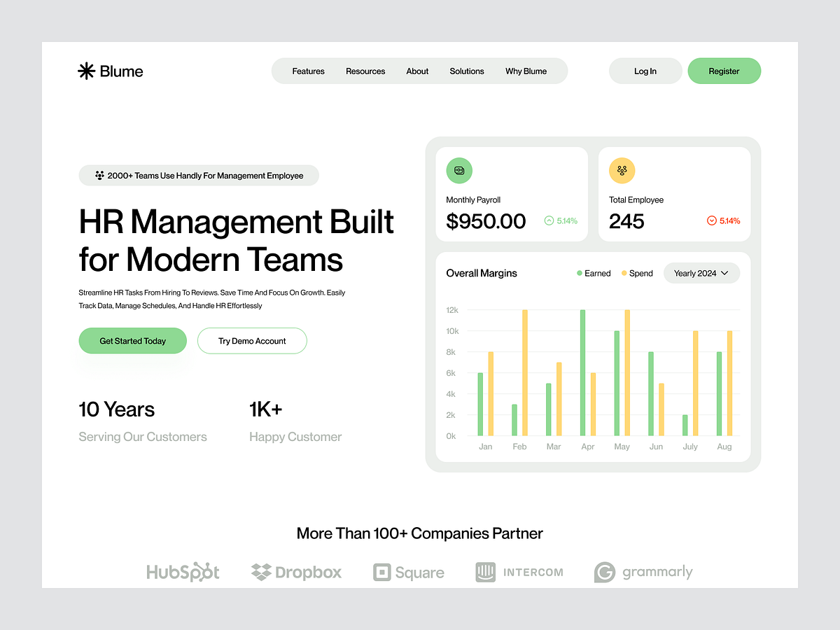The width and height of the screenshot is (840, 630).
Task: Click the red down-arrow trend icon by Total Employee
Action: coord(711,220)
